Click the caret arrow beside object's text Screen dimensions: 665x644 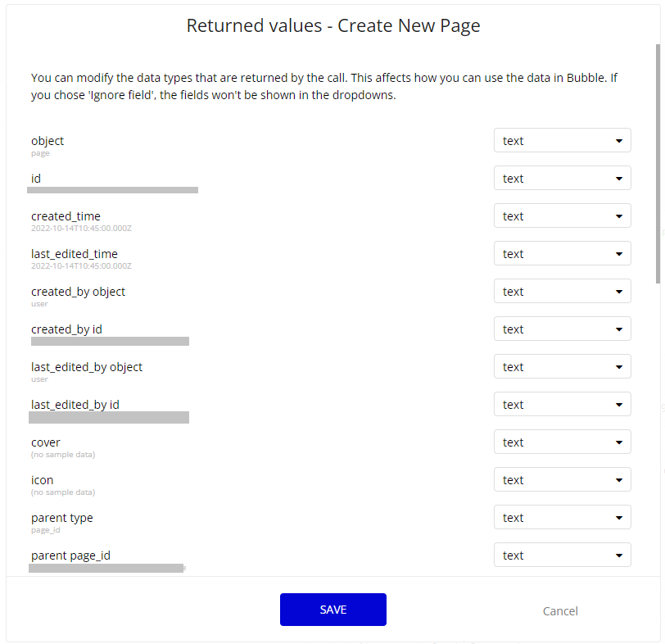[619, 141]
